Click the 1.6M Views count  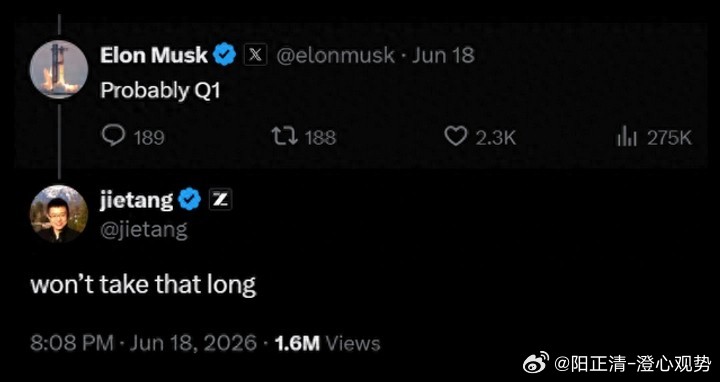pyautogui.click(x=327, y=343)
